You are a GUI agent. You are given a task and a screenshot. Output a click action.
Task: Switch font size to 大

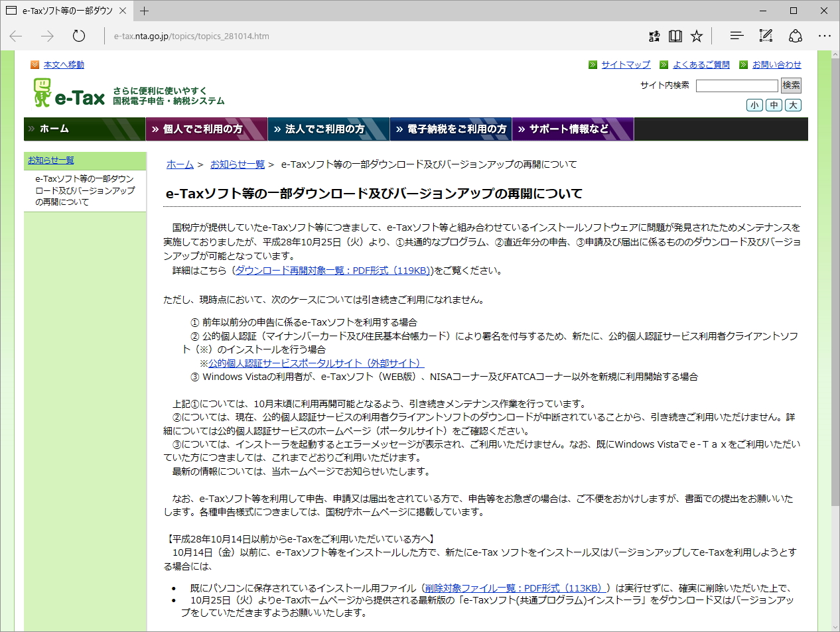(x=793, y=105)
